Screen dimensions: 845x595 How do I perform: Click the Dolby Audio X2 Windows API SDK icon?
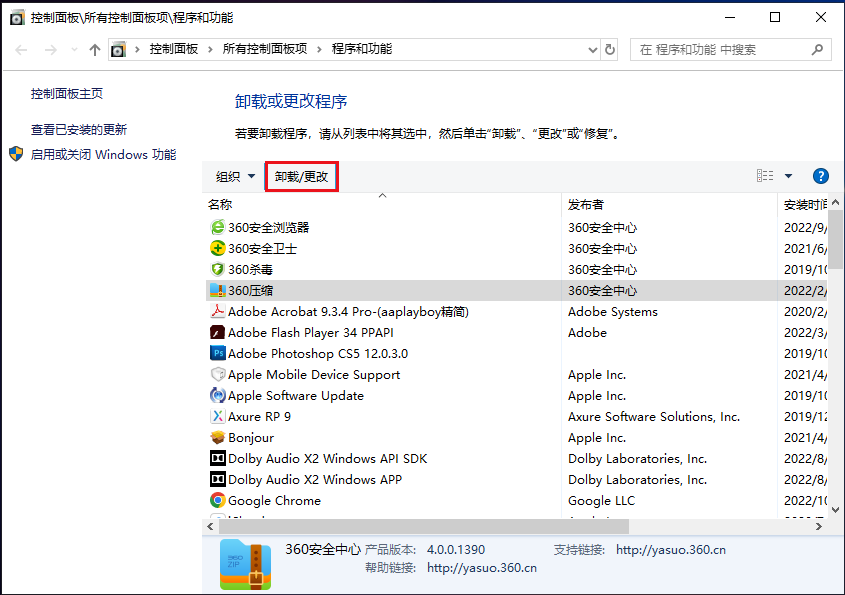(217, 459)
